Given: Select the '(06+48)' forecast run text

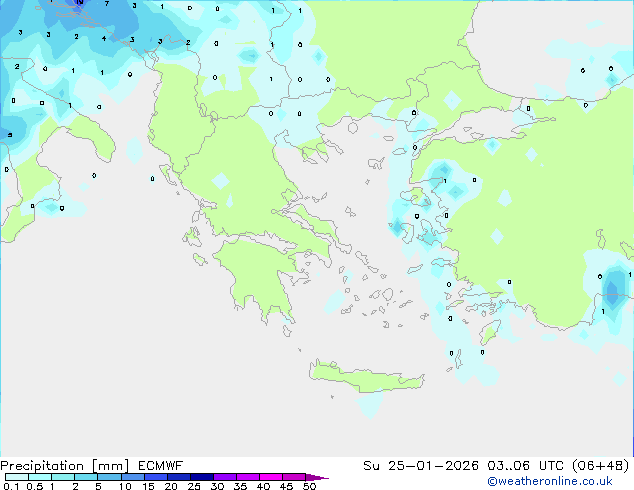Looking at the screenshot, I should coord(600,466).
